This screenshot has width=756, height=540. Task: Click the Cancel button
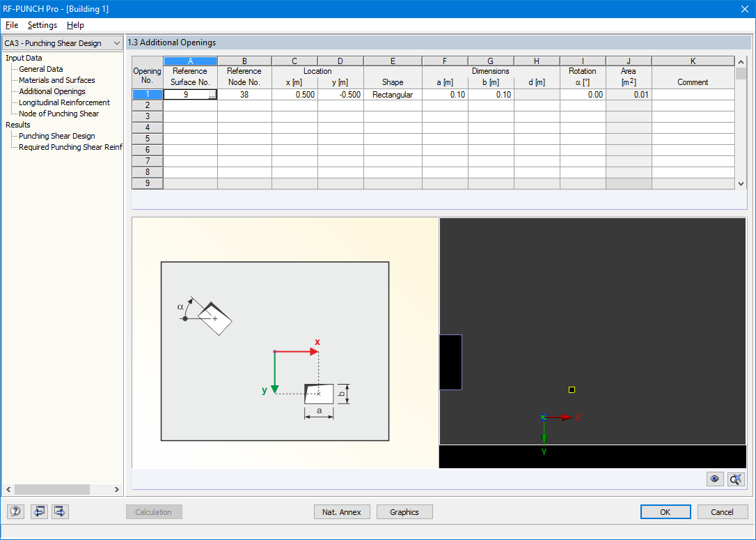[723, 512]
